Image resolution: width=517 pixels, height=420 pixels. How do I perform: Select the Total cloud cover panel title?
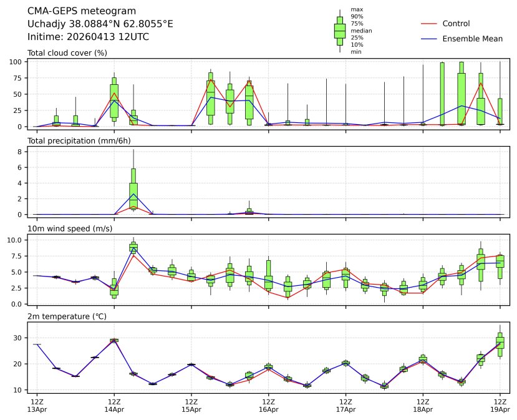(x=67, y=53)
